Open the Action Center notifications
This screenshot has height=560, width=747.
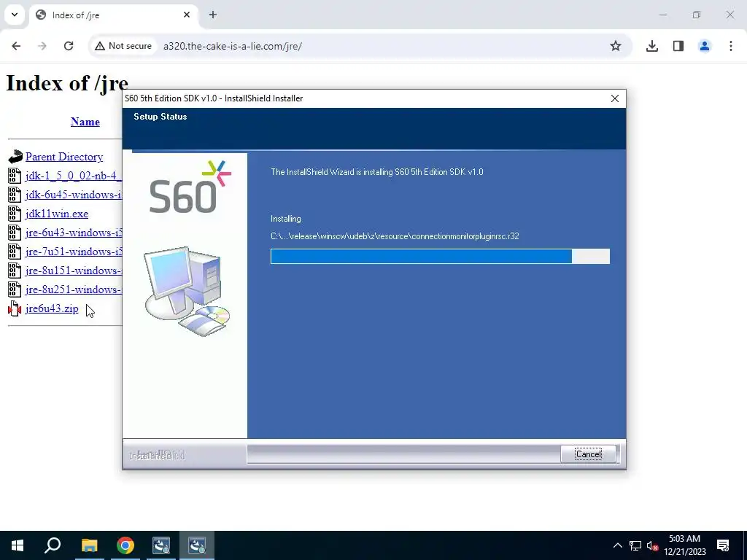click(723, 545)
